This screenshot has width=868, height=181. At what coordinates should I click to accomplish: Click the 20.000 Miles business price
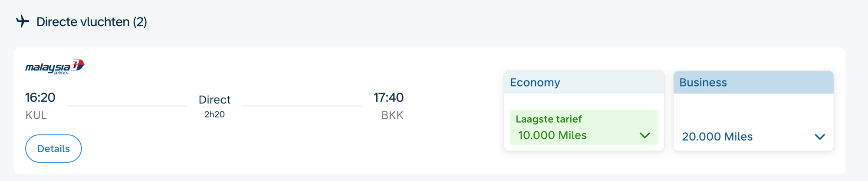point(717,137)
